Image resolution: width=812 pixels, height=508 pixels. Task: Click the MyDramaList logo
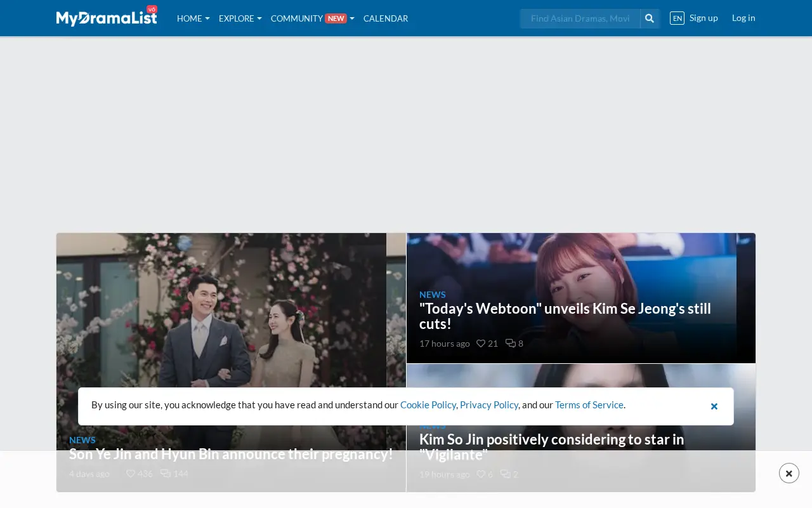[x=107, y=18]
